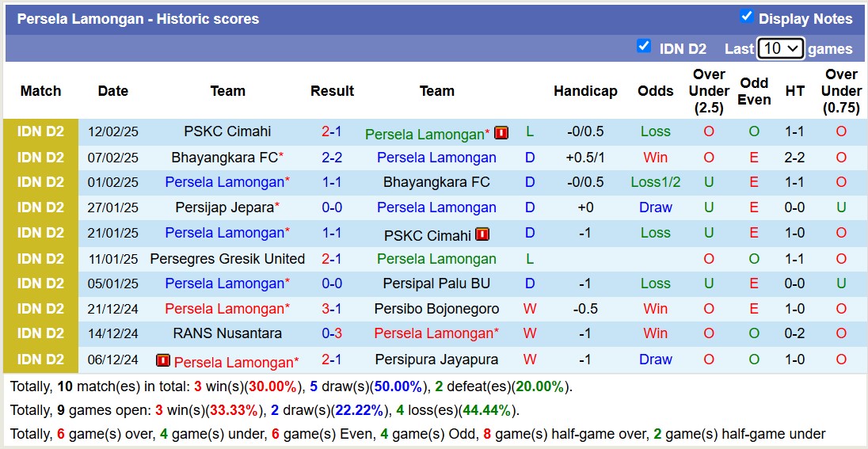This screenshot has width=868, height=449.
Task: Toggle the Display Notes checkbox
Action: tap(746, 17)
